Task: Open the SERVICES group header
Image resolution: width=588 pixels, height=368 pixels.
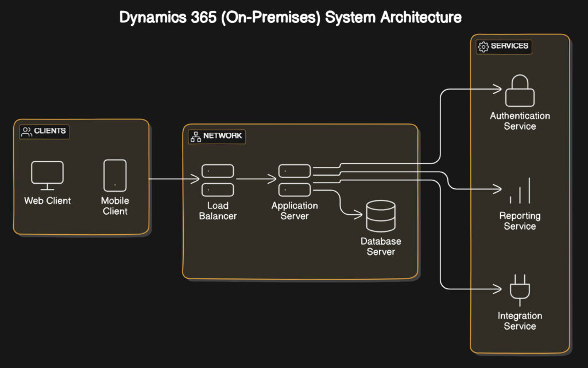Action: (x=504, y=47)
